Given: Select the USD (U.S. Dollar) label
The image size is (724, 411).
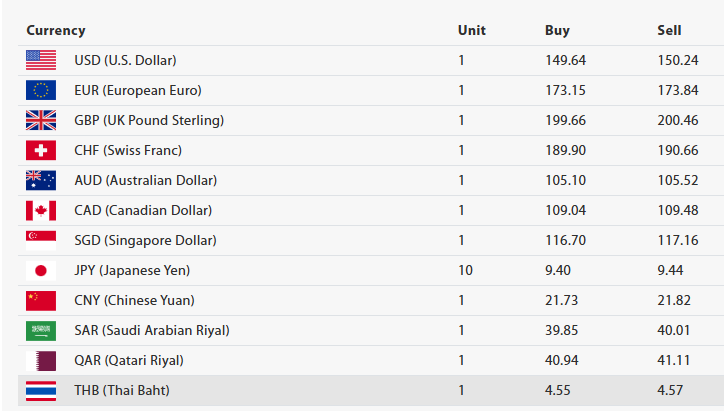Looking at the screenshot, I should coord(125,60).
